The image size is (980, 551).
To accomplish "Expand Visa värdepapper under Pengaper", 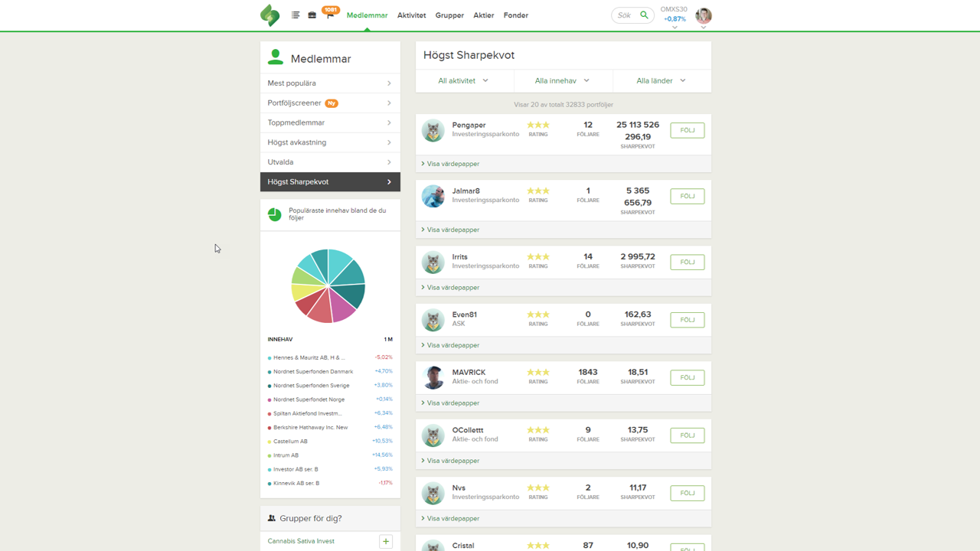I will point(452,164).
